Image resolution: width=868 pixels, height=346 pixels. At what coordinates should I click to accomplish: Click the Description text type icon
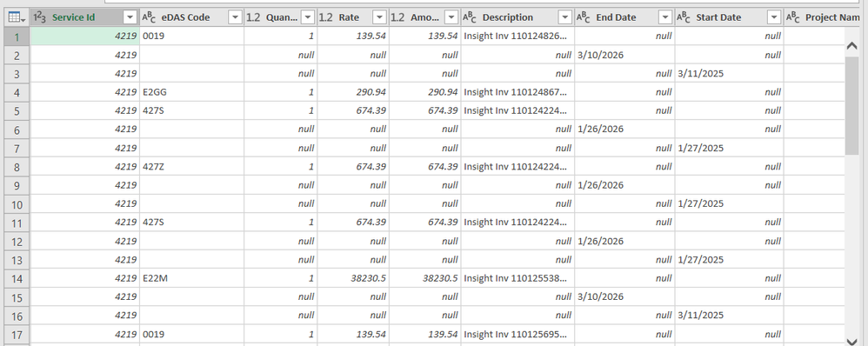click(470, 17)
